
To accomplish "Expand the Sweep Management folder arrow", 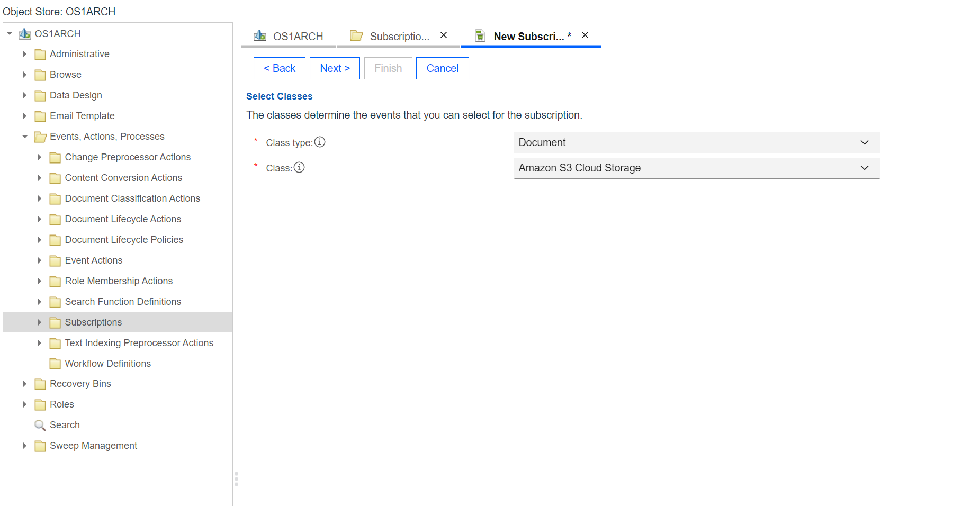I will [x=24, y=446].
